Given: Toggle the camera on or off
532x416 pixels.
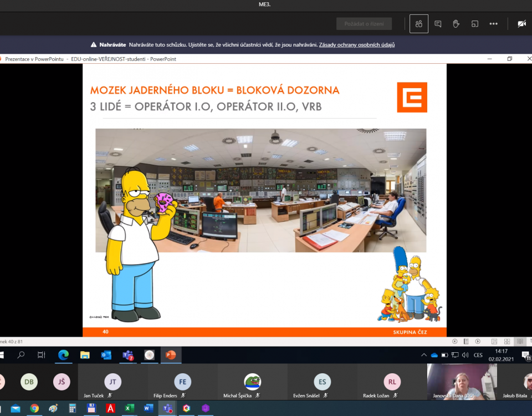Looking at the screenshot, I should point(522,24).
